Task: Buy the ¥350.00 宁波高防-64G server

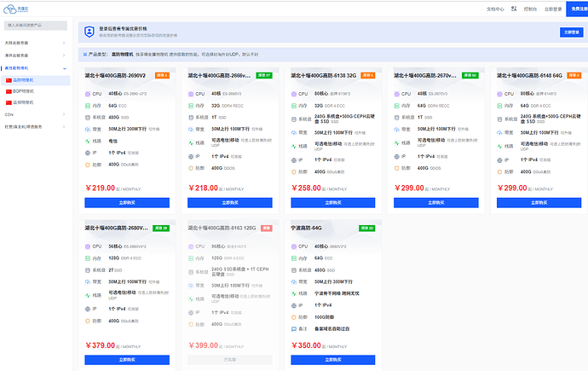Action: click(332, 360)
